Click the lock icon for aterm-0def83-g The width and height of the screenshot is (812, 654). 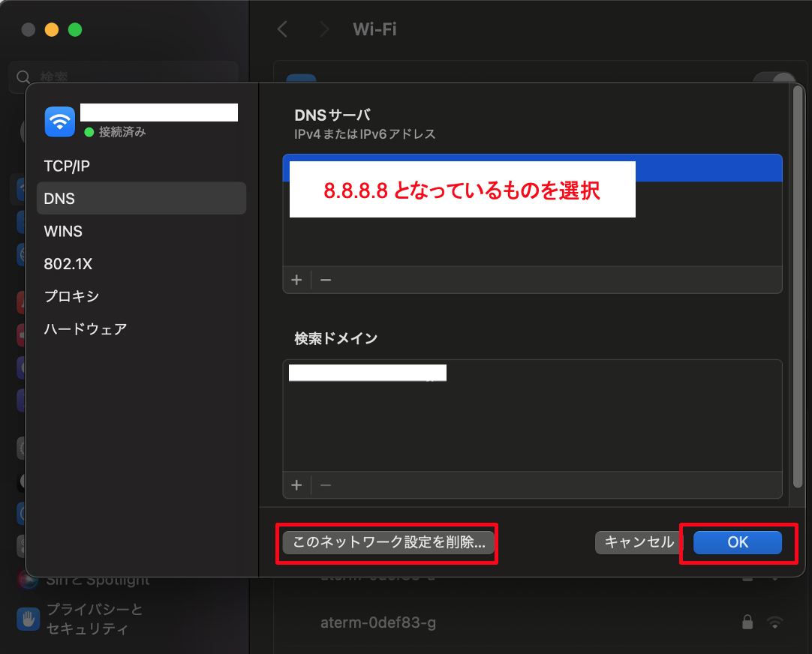coord(747,622)
